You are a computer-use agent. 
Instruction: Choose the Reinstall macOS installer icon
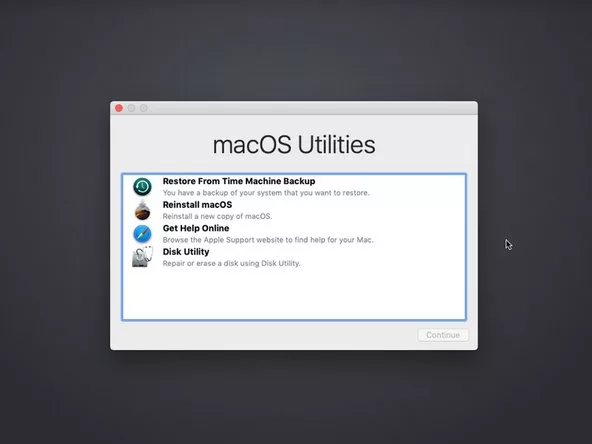142,210
